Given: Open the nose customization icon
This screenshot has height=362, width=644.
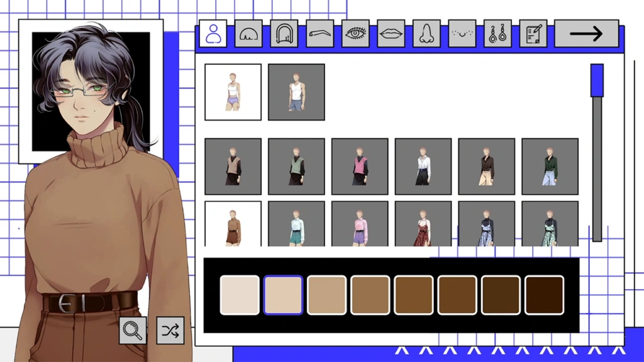Looking at the screenshot, I should tap(427, 35).
